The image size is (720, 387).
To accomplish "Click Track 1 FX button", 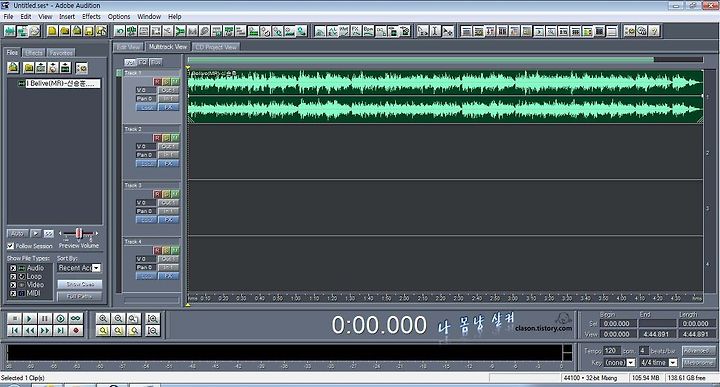I will (x=169, y=107).
